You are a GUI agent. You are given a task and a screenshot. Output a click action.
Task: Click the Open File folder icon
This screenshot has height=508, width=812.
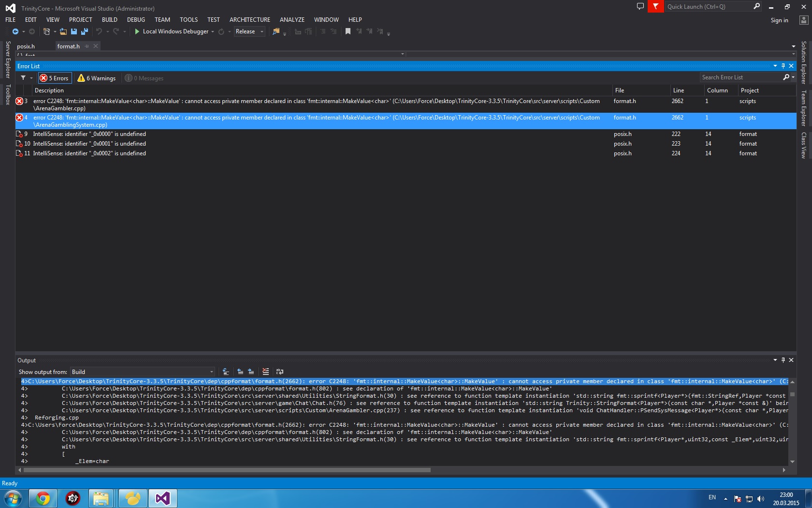click(63, 31)
